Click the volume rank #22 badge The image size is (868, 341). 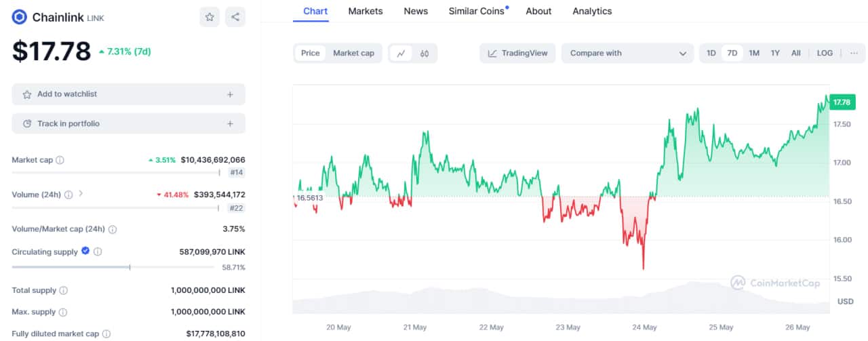(x=237, y=208)
